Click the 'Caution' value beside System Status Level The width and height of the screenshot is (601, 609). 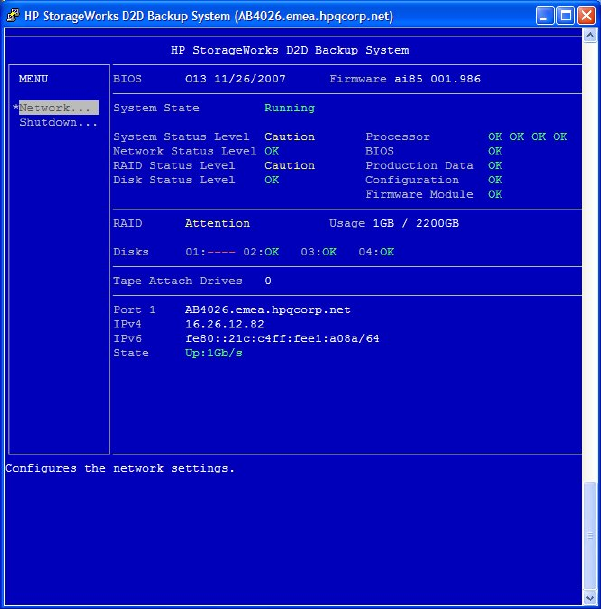click(x=289, y=137)
